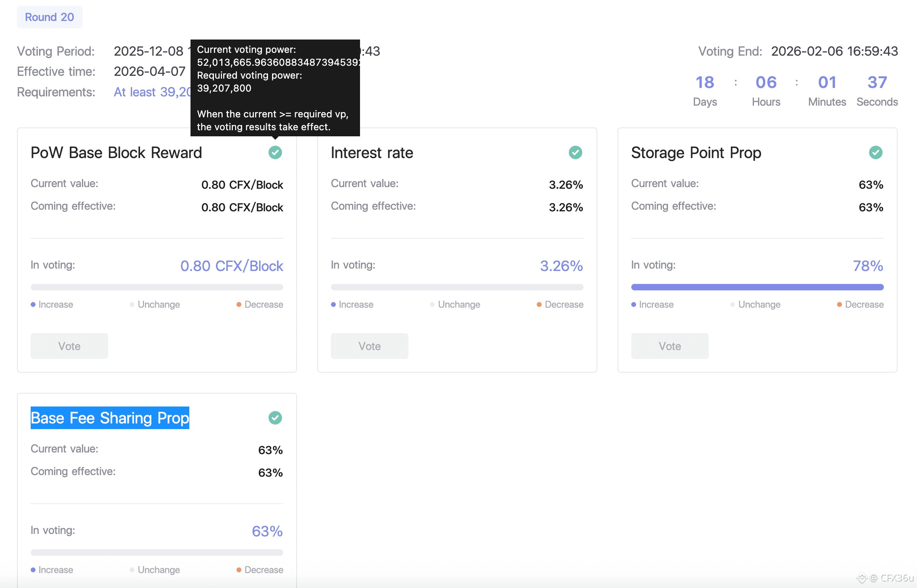Click PoW Base Block Reward voting progress bar
Viewport: 917px width, 588px height.
157,287
